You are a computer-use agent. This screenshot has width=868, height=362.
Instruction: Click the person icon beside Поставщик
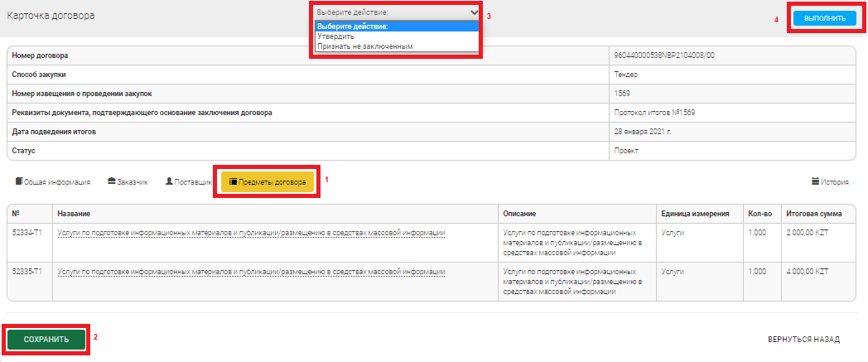click(169, 181)
